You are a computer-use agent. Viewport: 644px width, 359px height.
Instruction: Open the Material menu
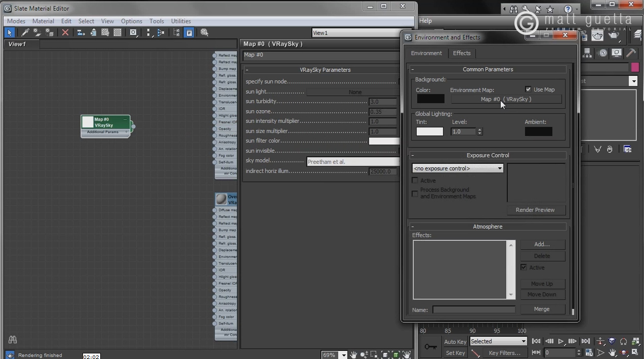pyautogui.click(x=43, y=21)
